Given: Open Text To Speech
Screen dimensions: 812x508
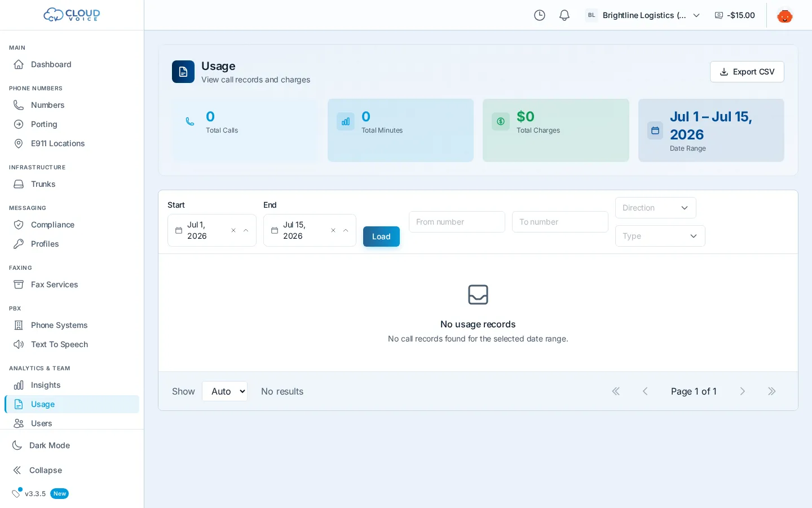Looking at the screenshot, I should (72, 344).
